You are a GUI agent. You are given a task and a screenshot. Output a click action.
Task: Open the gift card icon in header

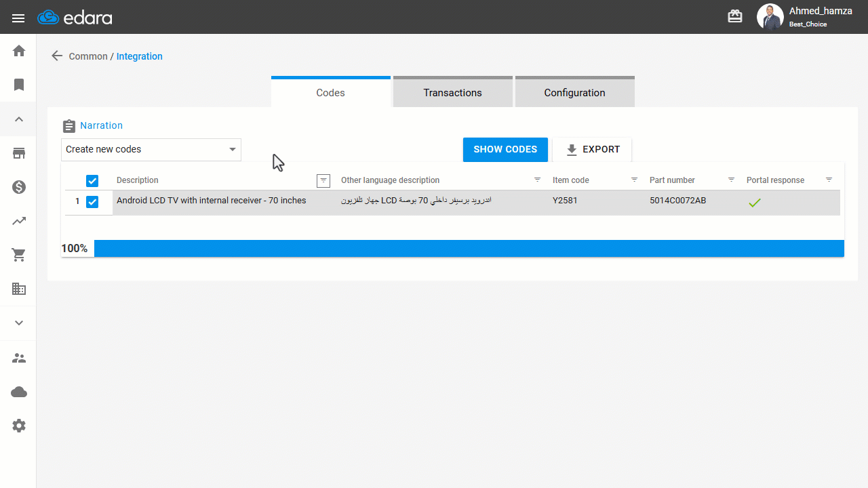click(x=735, y=16)
